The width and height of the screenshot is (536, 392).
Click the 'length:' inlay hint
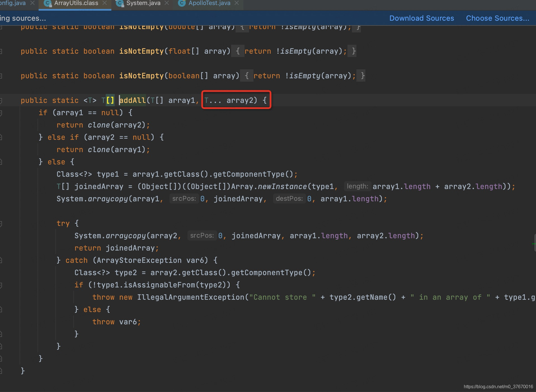pos(357,186)
